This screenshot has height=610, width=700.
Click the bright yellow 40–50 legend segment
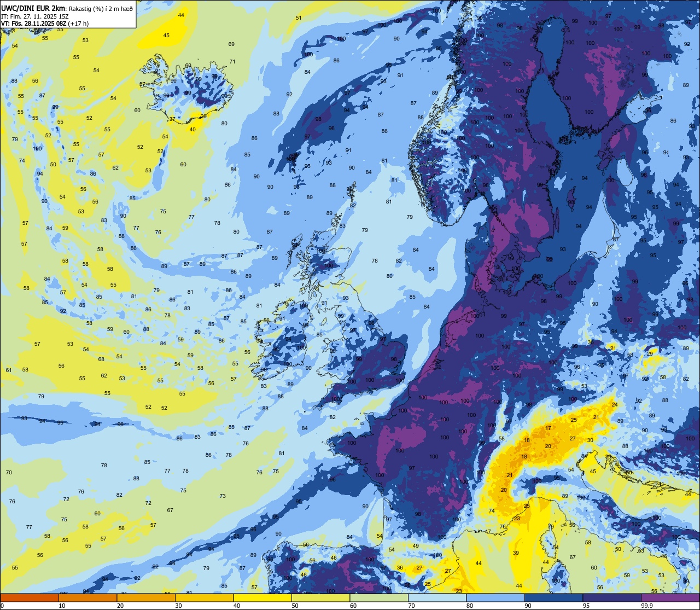[262, 597]
